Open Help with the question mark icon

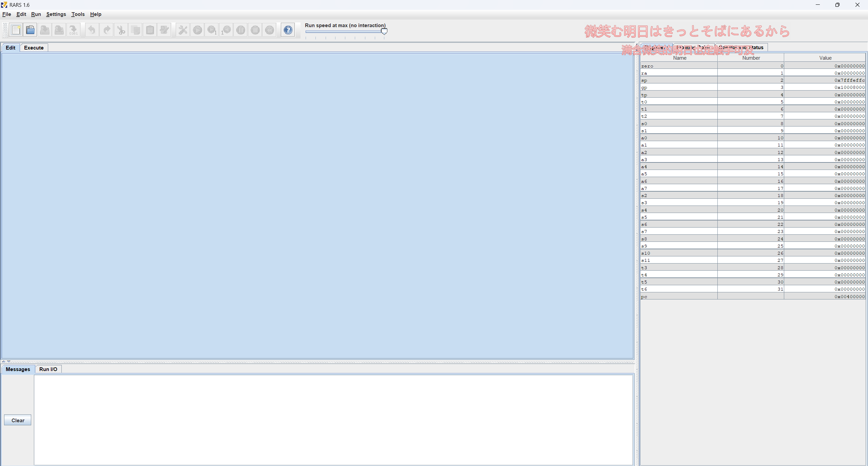point(288,30)
